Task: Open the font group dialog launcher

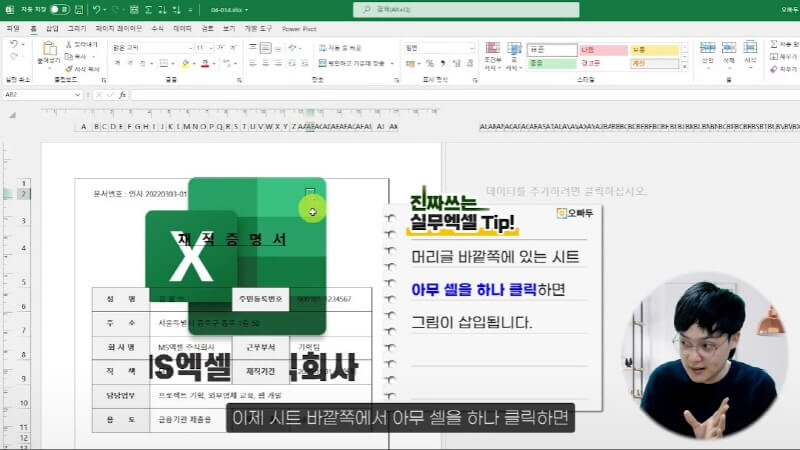Action: (x=239, y=80)
